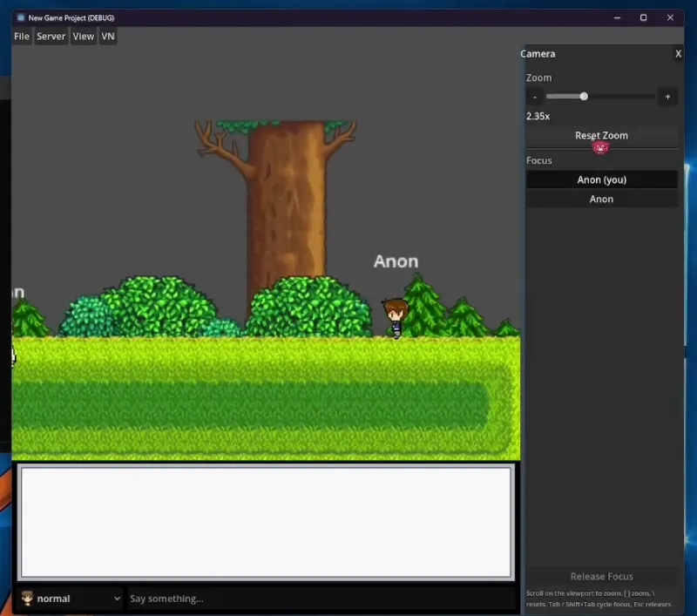Close the Camera panel with X
This screenshot has width=697, height=616.
678,54
